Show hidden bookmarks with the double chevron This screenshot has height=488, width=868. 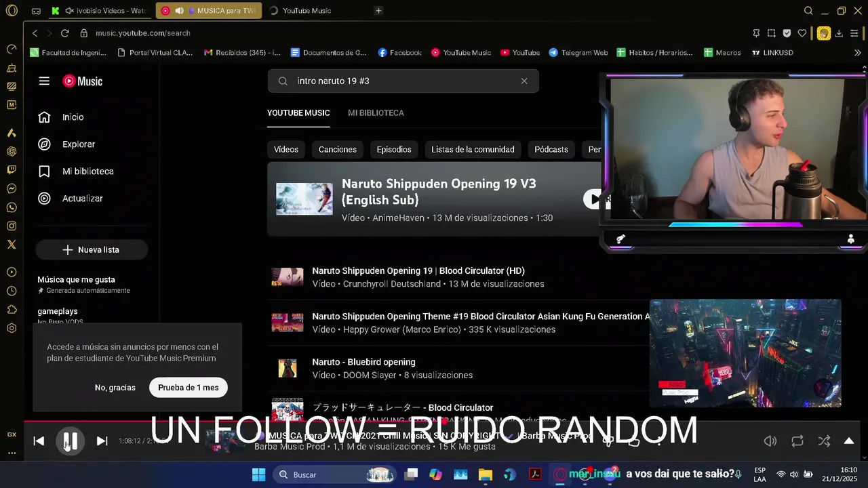click(857, 53)
